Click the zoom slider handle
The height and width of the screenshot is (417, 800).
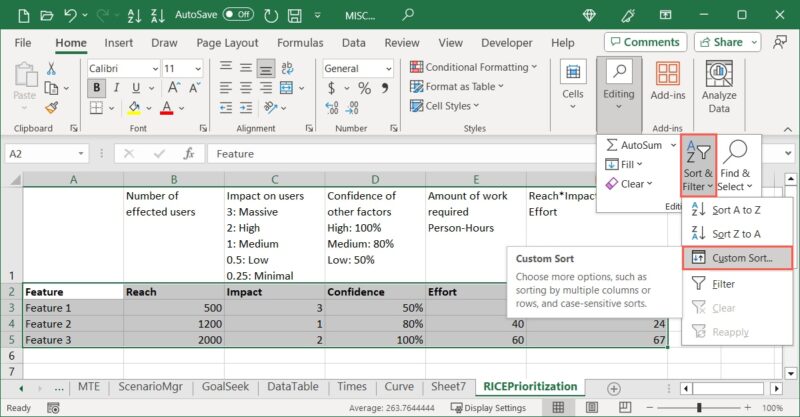699,407
